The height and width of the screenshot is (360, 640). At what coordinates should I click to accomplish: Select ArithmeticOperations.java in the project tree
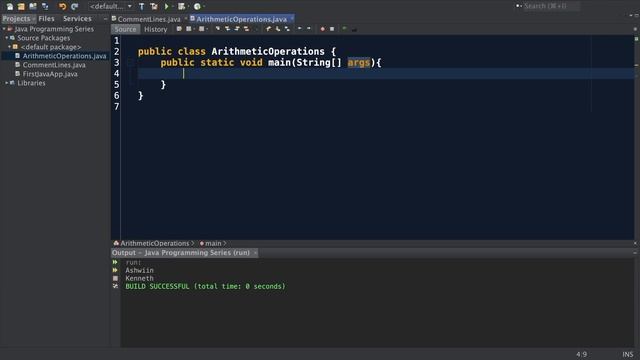point(64,56)
